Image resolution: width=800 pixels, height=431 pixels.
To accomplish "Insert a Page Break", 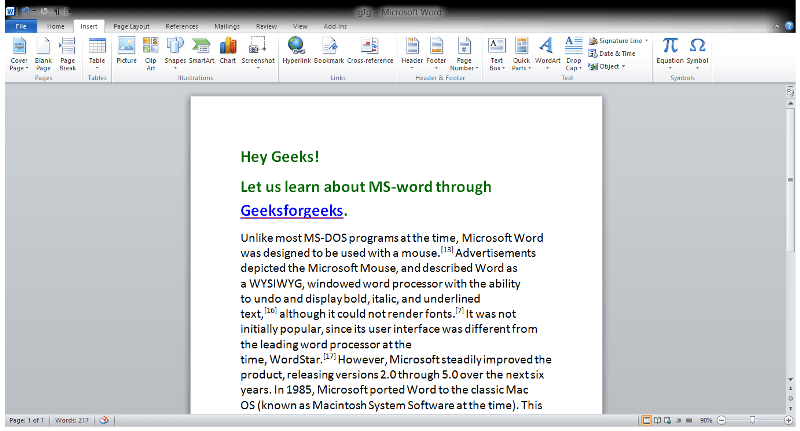I will point(67,54).
